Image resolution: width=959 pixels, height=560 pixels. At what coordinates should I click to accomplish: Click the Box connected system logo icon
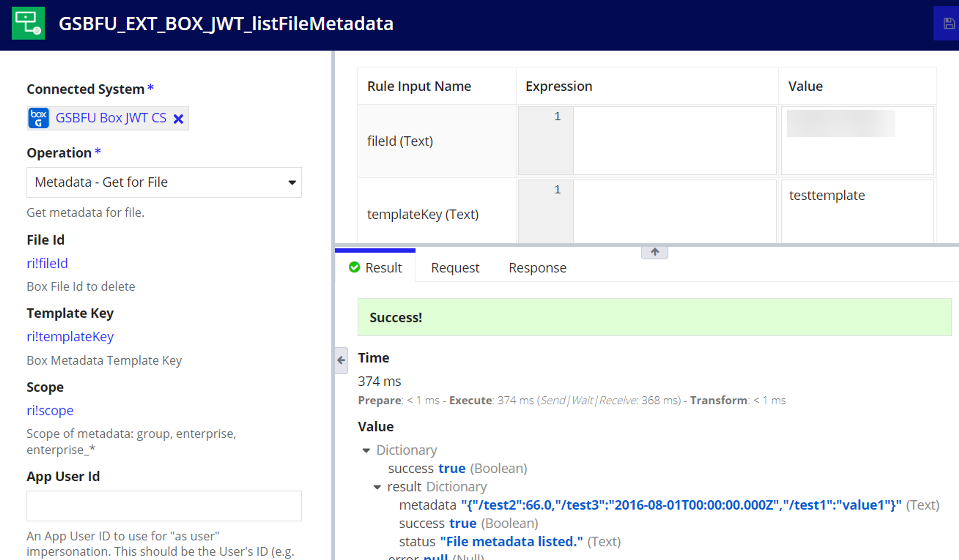(38, 118)
